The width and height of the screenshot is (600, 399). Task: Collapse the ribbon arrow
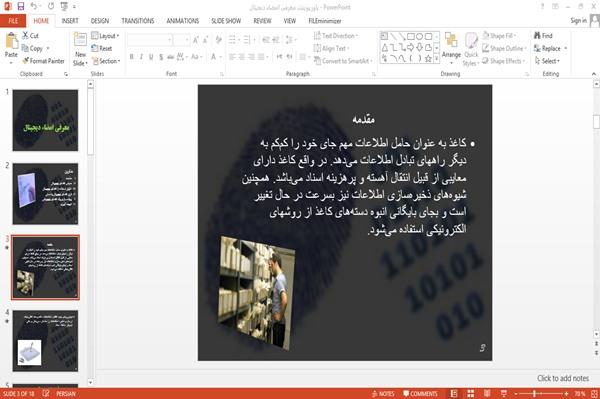click(594, 74)
